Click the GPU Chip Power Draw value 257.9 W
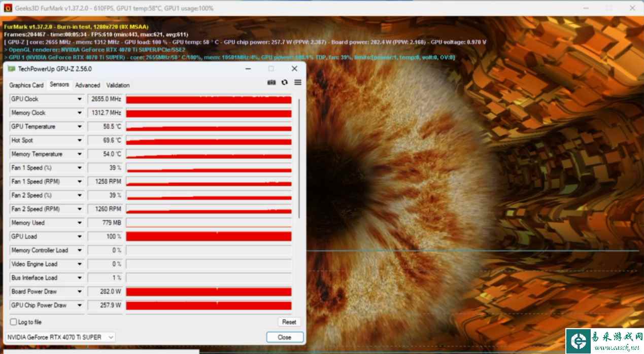The width and height of the screenshot is (644, 354). pyautogui.click(x=106, y=305)
